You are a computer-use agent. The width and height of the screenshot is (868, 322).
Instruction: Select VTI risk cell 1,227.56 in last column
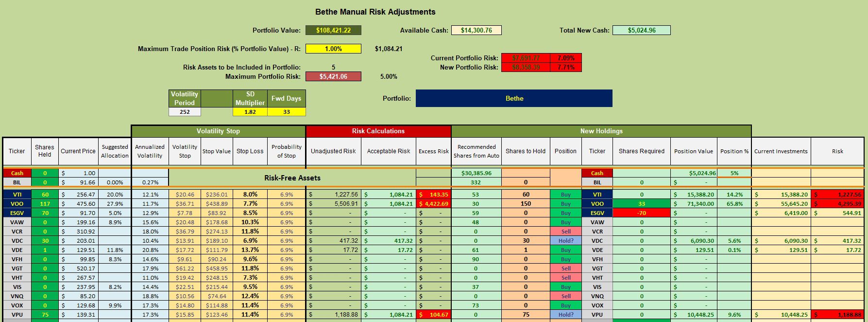(x=837, y=195)
